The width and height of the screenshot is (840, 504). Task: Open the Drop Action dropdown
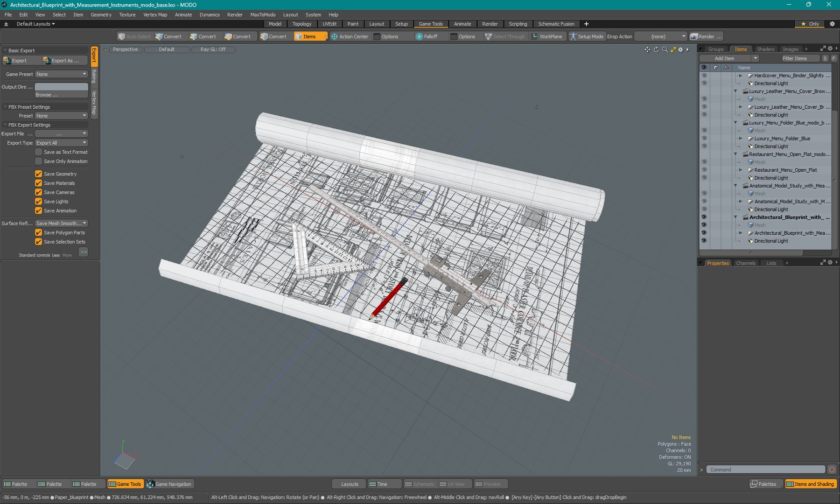coord(661,36)
